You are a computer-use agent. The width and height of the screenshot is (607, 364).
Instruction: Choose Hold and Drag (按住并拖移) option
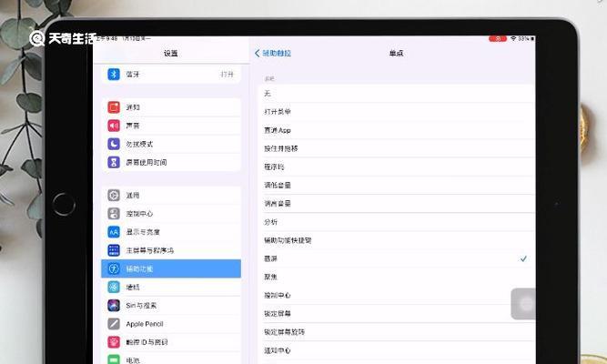click(x=397, y=148)
